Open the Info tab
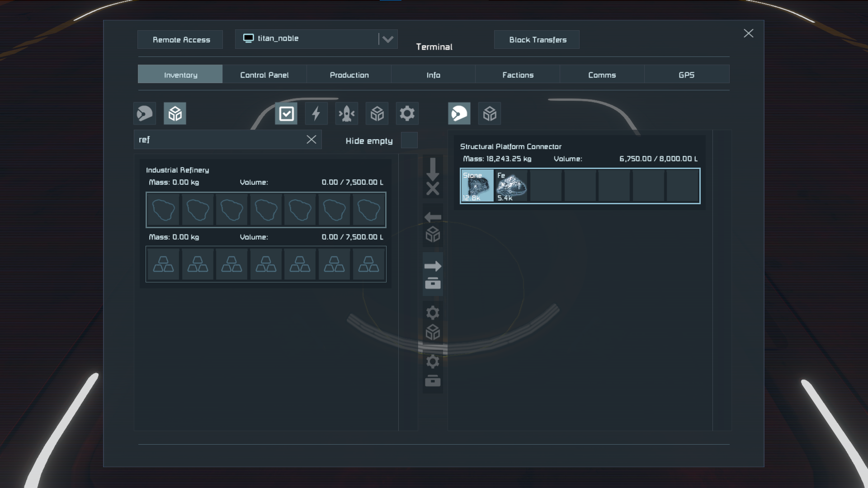This screenshot has height=488, width=868. click(x=433, y=74)
